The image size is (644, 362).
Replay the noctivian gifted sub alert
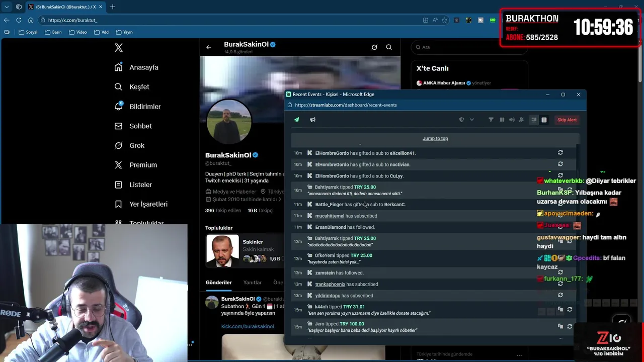tap(560, 164)
